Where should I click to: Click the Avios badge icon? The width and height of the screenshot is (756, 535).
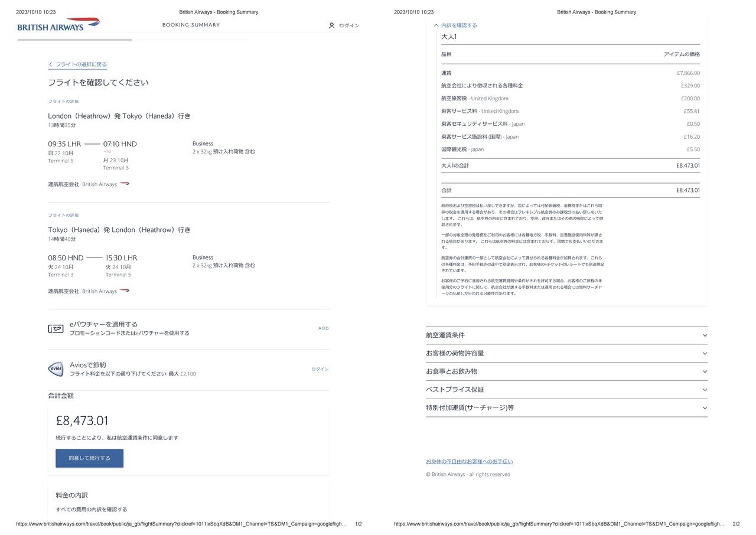click(x=56, y=369)
